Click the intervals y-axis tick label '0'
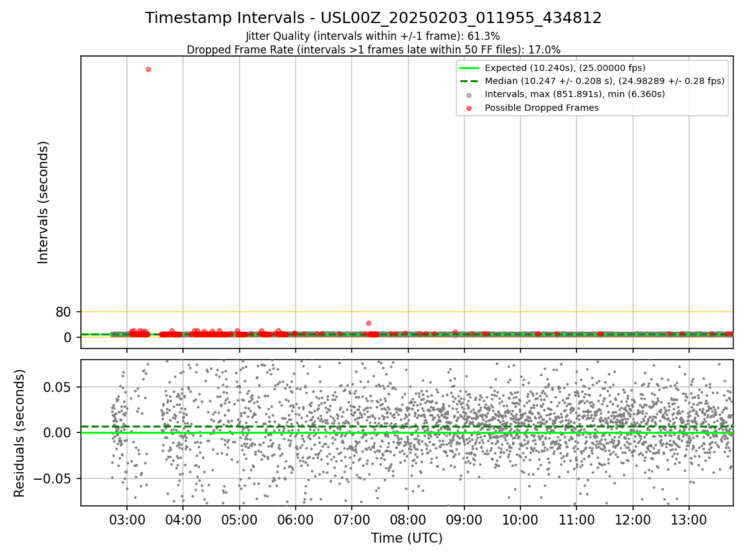Screen dimensions: 747x560 [x=68, y=337]
